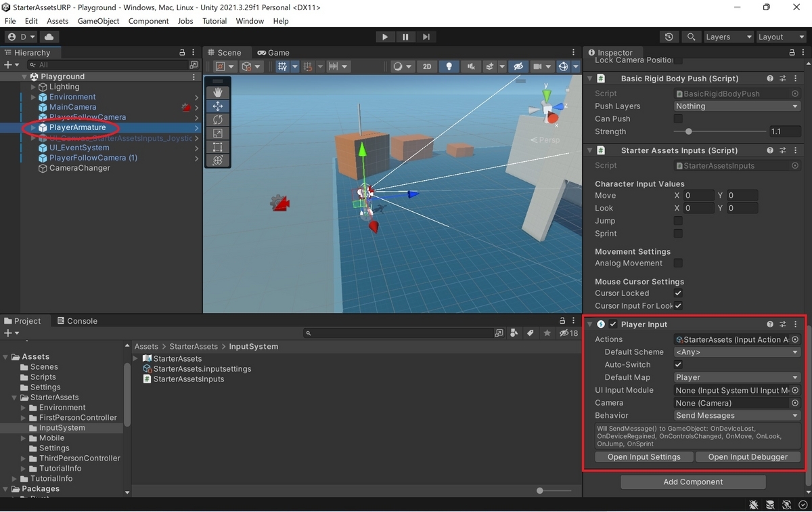This screenshot has width=812, height=512.
Task: Toggle the Can Push checkbox
Action: tap(678, 119)
